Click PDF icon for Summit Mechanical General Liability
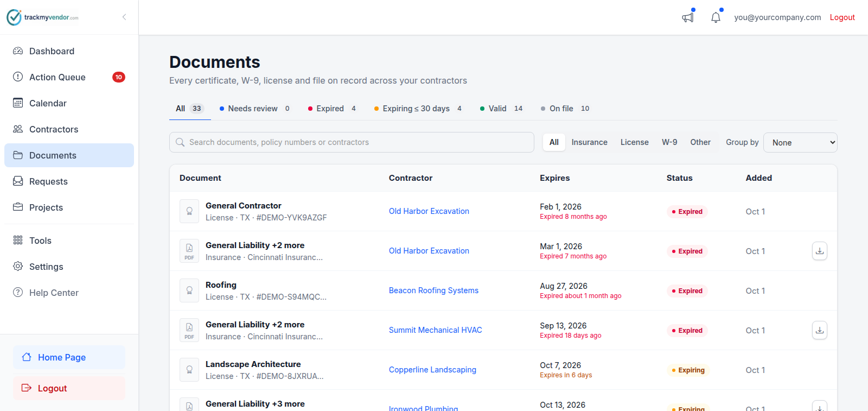This screenshot has height=411, width=868. tap(189, 330)
